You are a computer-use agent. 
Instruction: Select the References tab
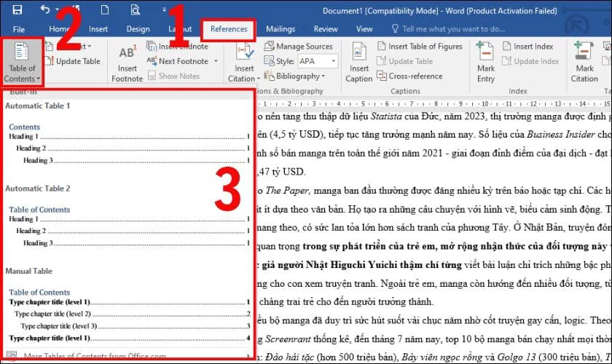(229, 29)
